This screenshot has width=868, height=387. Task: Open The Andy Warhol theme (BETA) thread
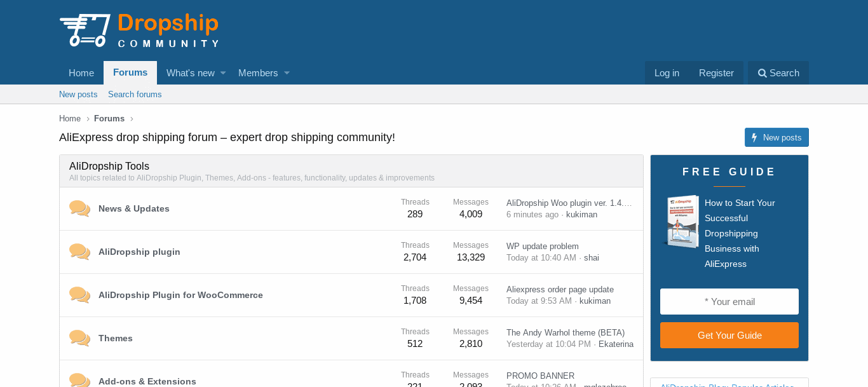click(x=566, y=332)
